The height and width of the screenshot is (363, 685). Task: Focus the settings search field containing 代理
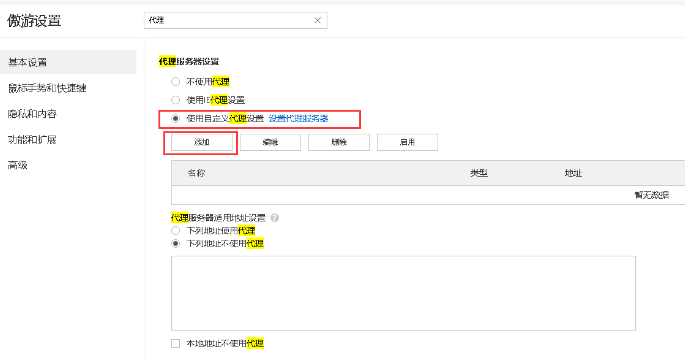point(235,20)
